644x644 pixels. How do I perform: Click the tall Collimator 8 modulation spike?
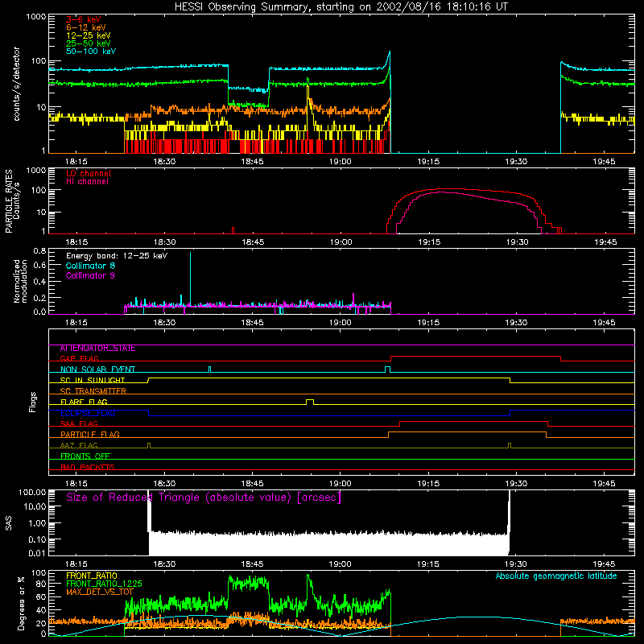click(x=190, y=279)
